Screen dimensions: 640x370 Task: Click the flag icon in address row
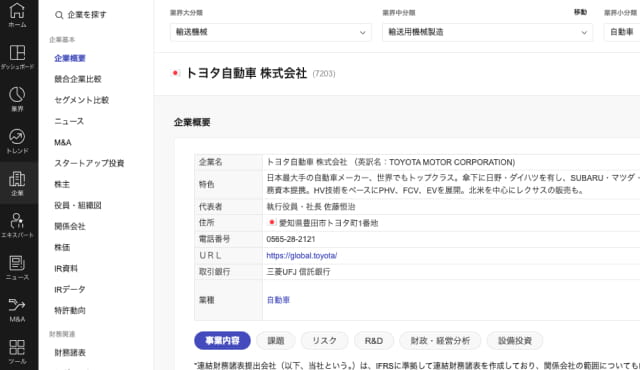[x=271, y=222]
